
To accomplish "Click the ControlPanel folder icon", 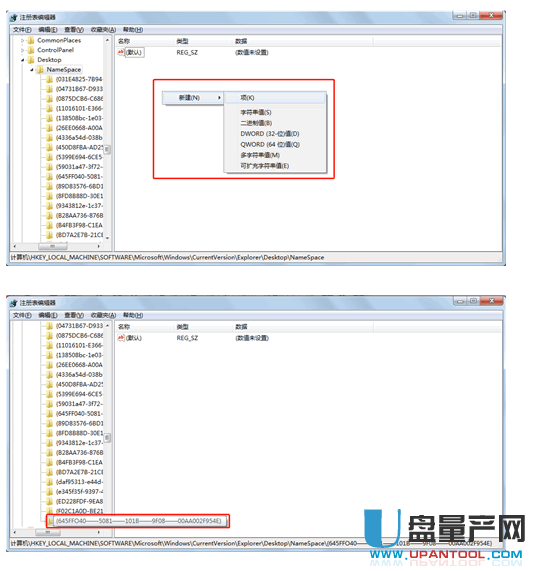I will [x=31, y=50].
